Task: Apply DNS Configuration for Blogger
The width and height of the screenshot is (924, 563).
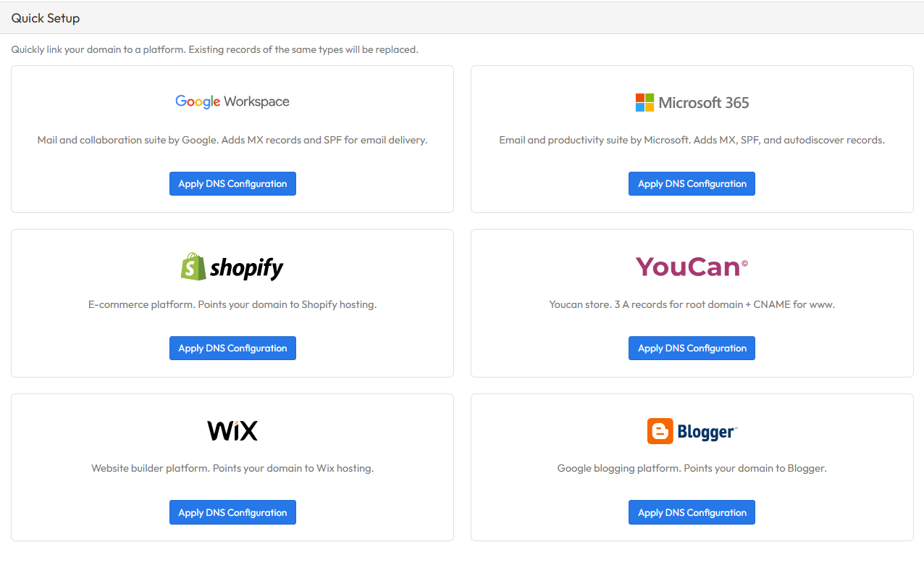Action: click(x=692, y=512)
